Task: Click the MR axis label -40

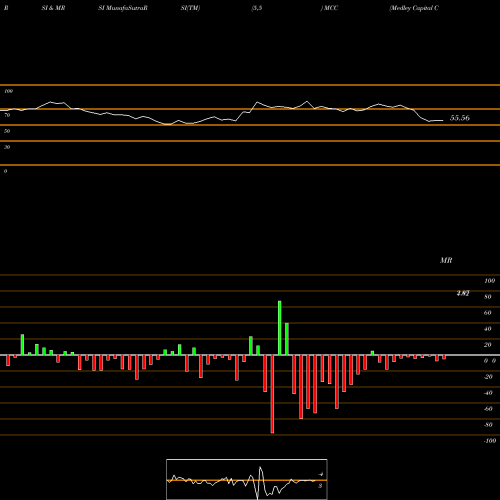Action: [x=488, y=393]
